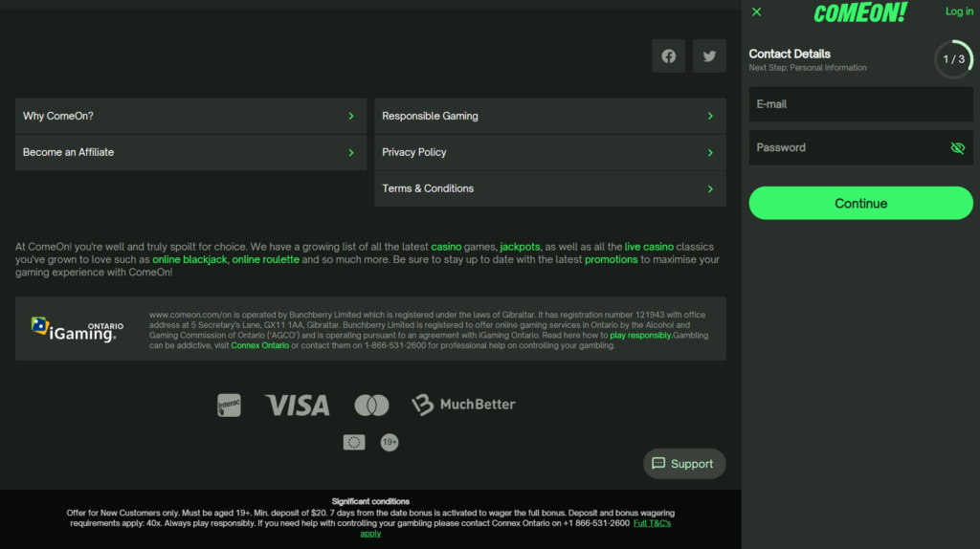
Task: Click the VISA payment logo
Action: click(x=297, y=405)
